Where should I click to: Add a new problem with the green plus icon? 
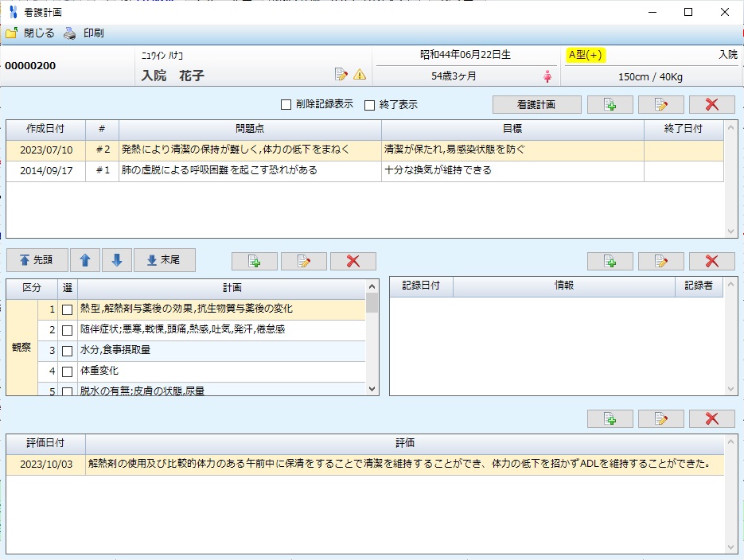click(610, 104)
